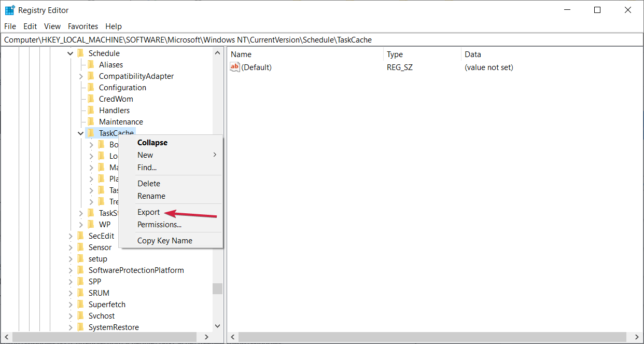Expand the SoftwareProtectionPlatform key

point(71,270)
